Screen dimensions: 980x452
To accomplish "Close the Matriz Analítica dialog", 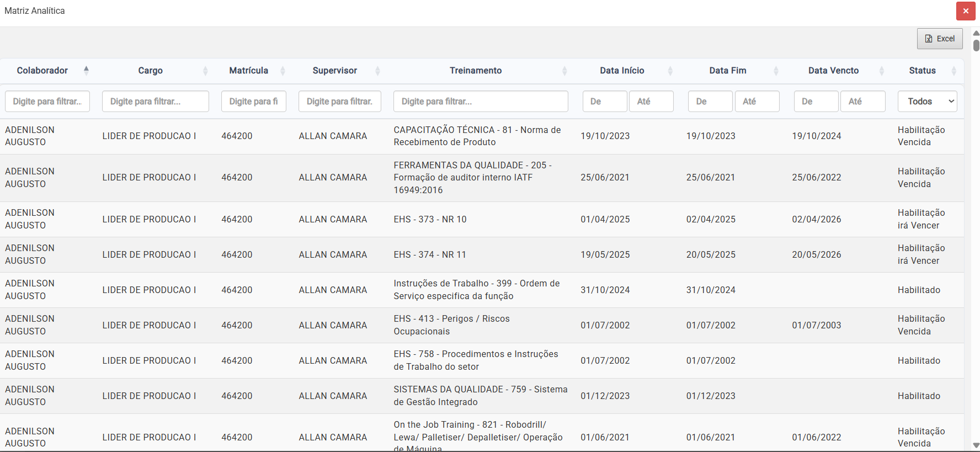I will [x=965, y=11].
